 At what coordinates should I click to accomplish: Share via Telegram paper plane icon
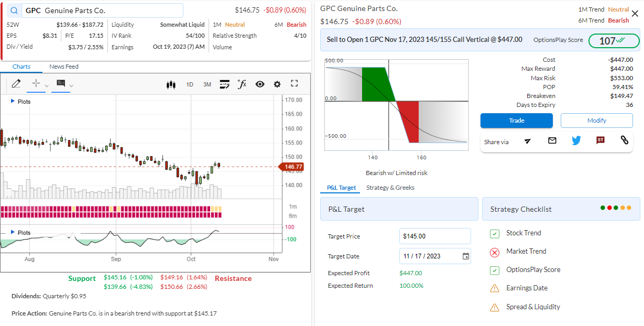click(528, 140)
